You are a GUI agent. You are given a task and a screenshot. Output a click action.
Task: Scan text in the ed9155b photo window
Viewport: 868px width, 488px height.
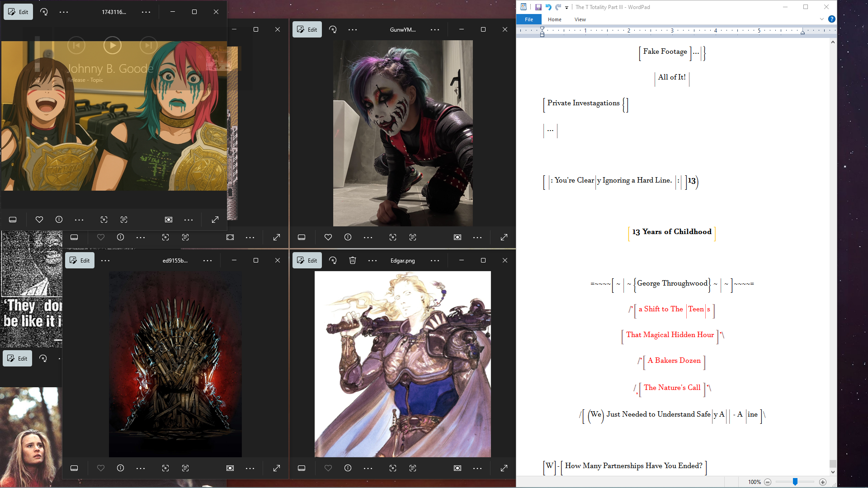coord(185,468)
